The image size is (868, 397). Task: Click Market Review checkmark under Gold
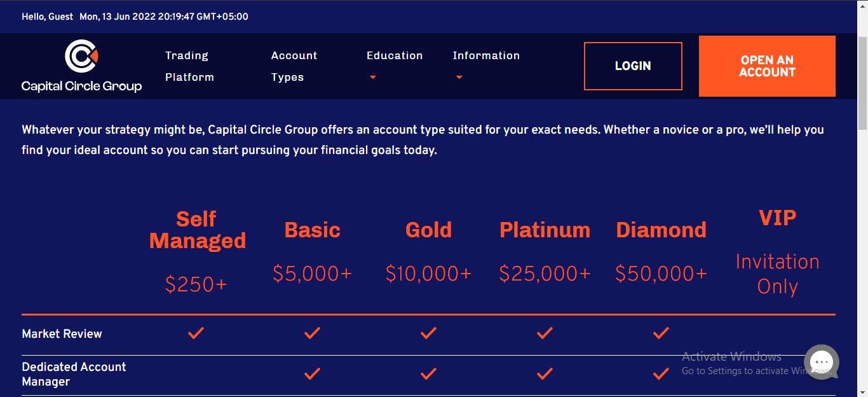428,333
